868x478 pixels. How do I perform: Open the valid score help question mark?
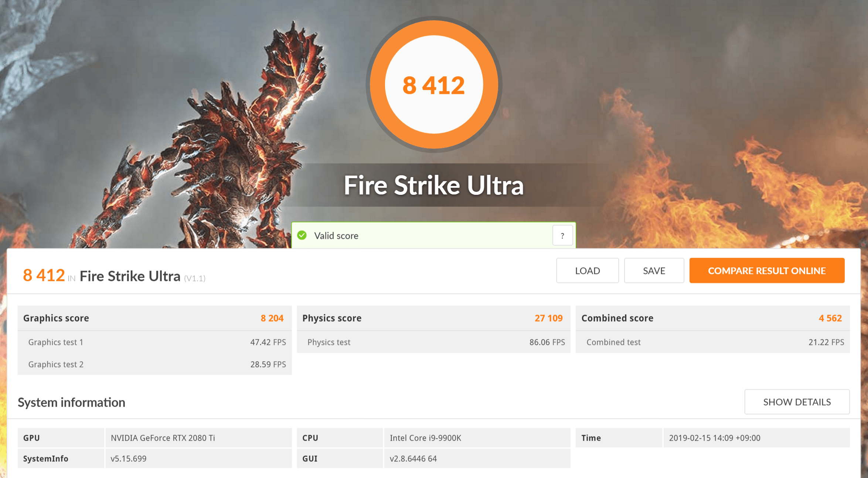coord(562,235)
